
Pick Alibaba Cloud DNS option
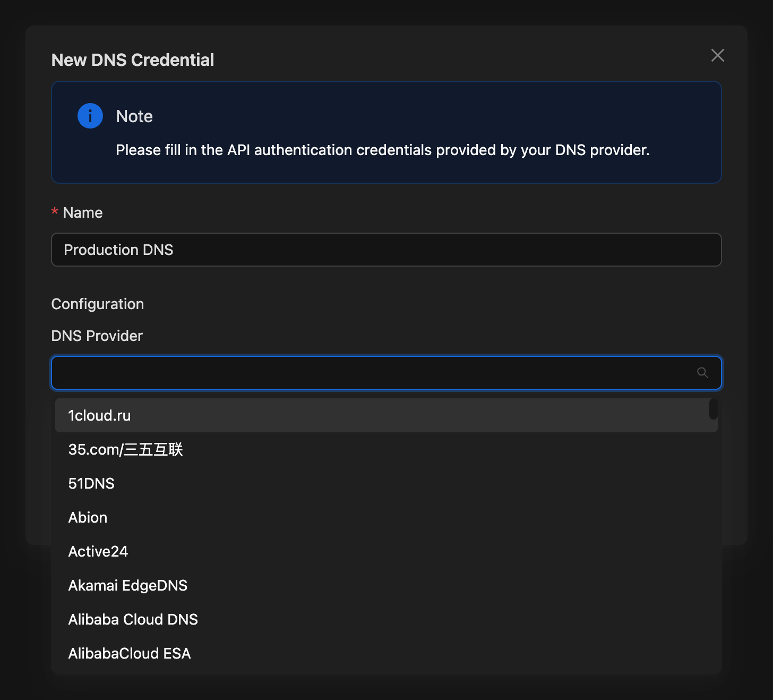[386, 619]
